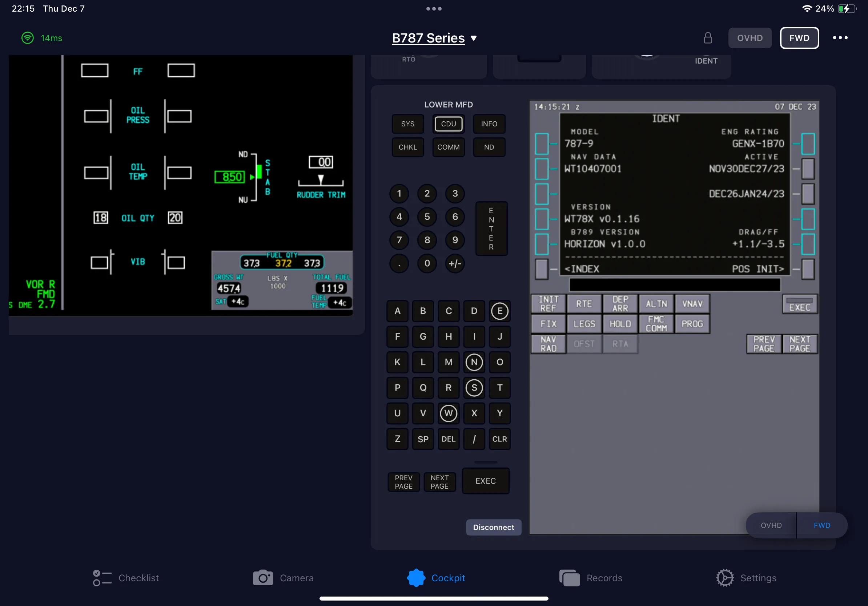The image size is (868, 606).
Task: Open ALTN page on CDU
Action: 656,304
